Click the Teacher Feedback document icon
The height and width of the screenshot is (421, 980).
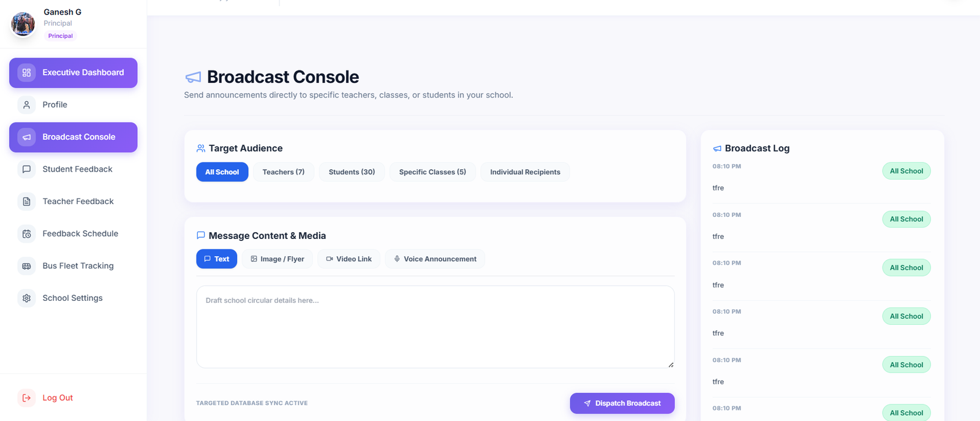click(26, 202)
